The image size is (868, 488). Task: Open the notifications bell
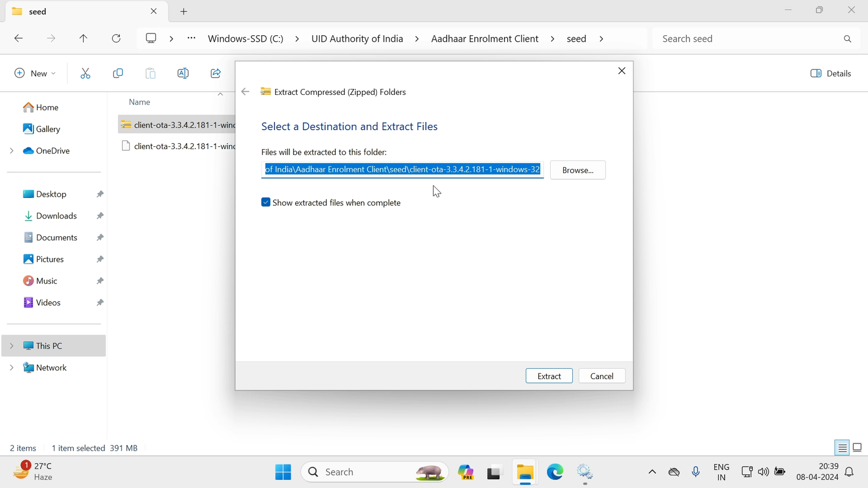[850, 472]
